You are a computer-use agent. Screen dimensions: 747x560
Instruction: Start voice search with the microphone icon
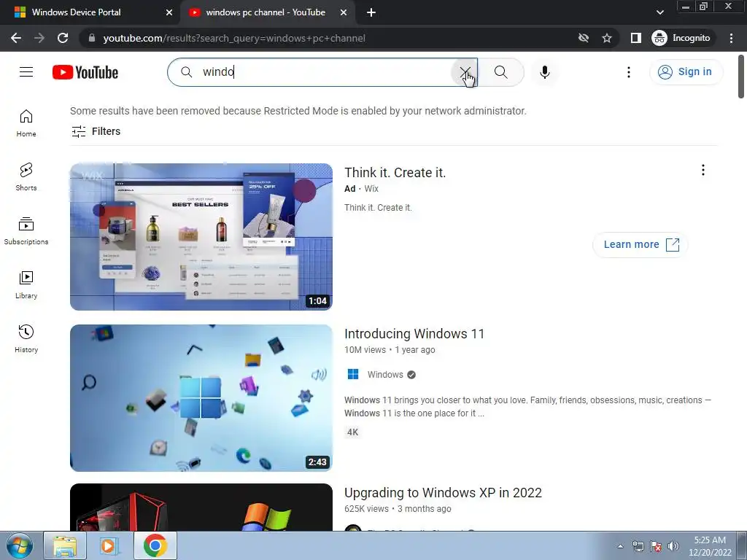[x=544, y=72]
